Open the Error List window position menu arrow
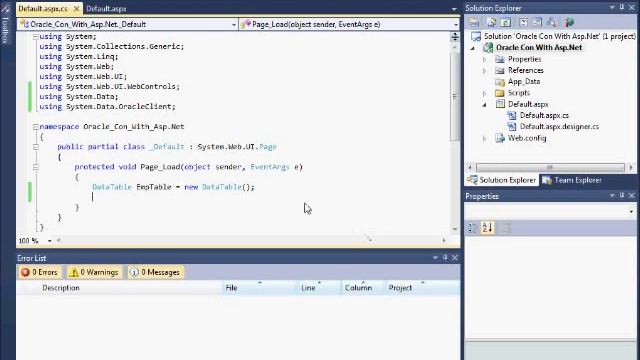640x360 pixels. pos(435,258)
